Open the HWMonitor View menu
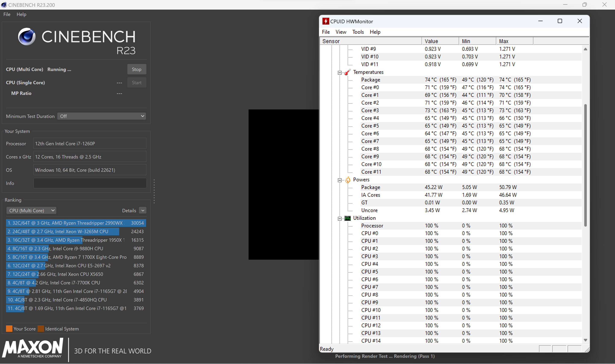This screenshot has width=615, height=364. 340,32
